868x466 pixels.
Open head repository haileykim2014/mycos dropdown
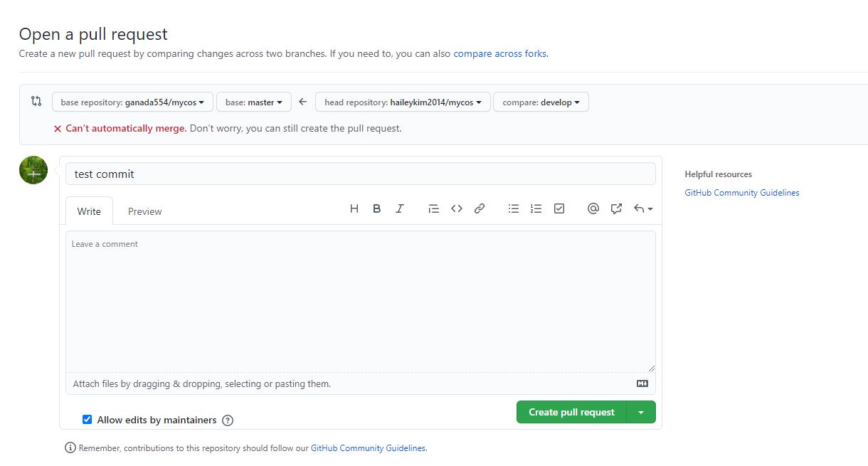403,102
